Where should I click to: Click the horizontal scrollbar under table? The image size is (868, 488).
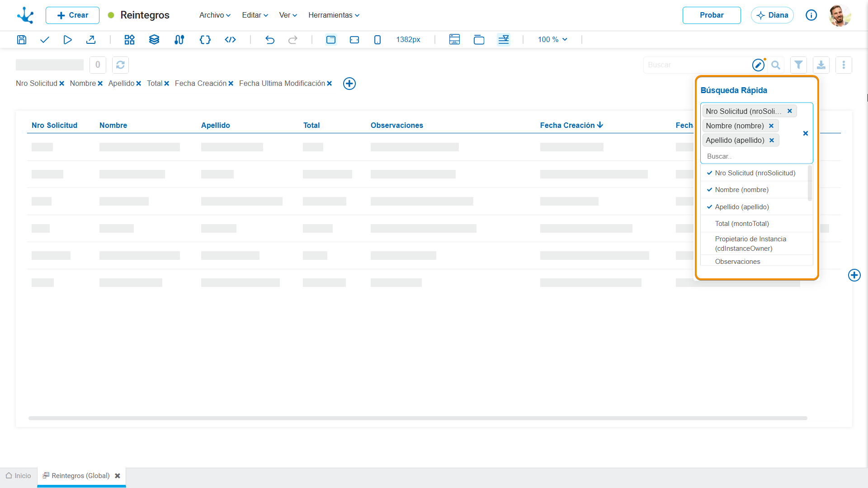(x=418, y=418)
